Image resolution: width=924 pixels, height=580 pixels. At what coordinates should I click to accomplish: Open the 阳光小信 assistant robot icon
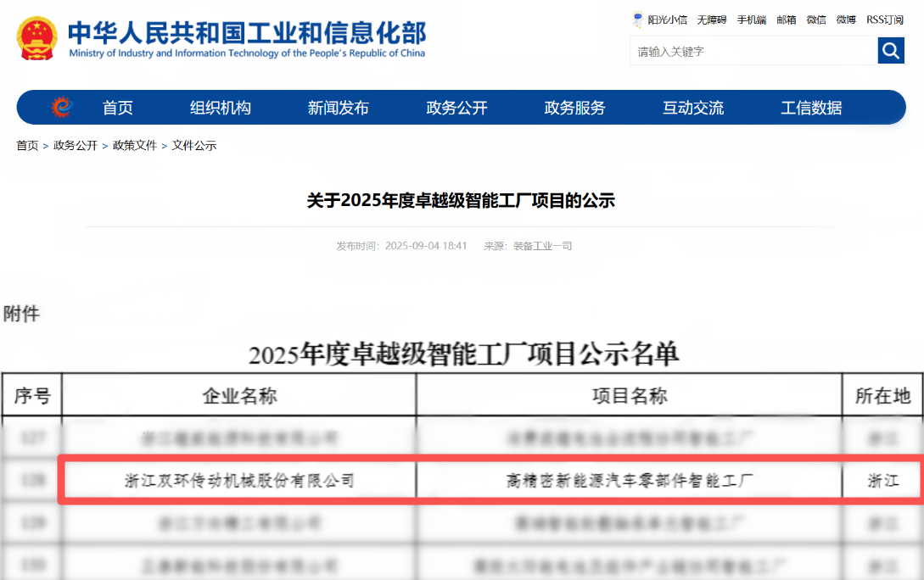[636, 19]
